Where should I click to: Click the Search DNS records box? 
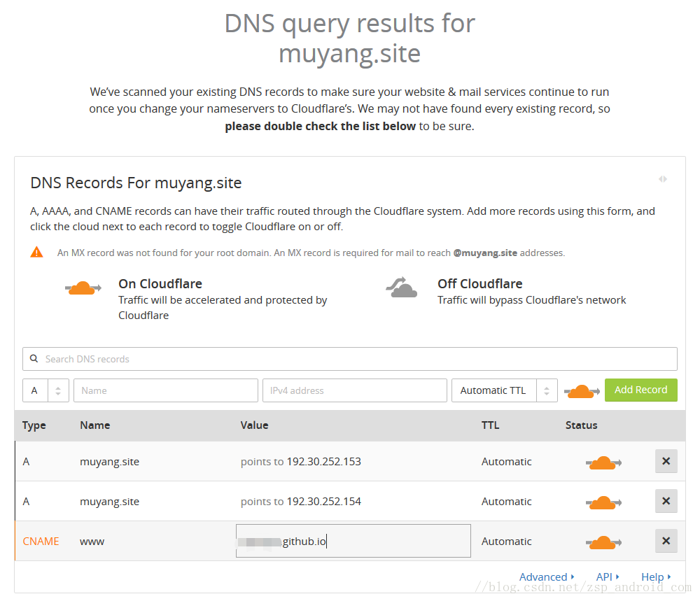(350, 359)
